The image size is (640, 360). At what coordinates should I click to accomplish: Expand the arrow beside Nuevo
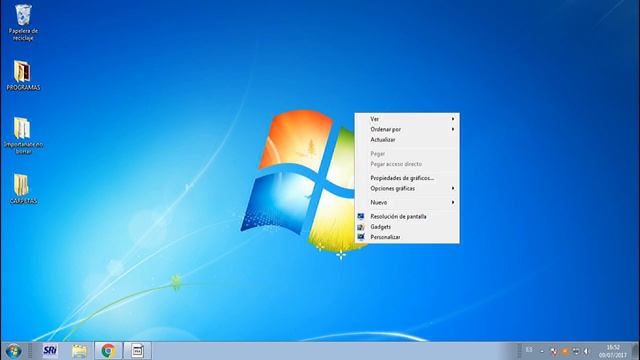pos(453,202)
